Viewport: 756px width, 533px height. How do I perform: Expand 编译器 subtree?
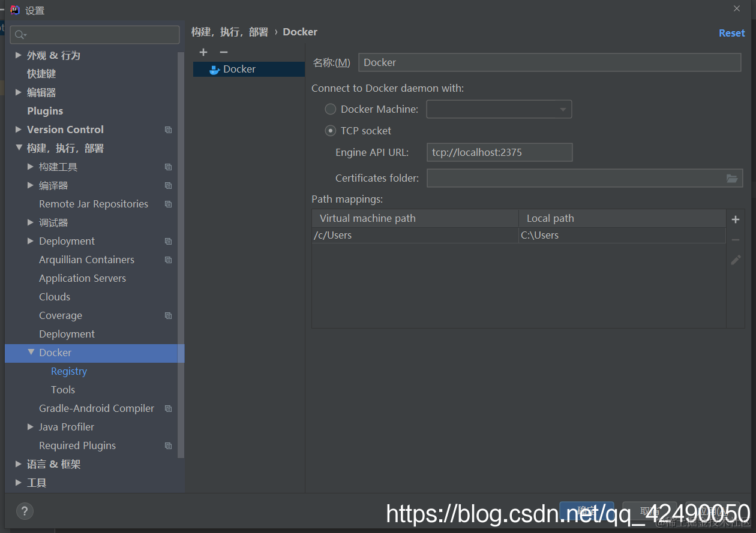point(31,185)
